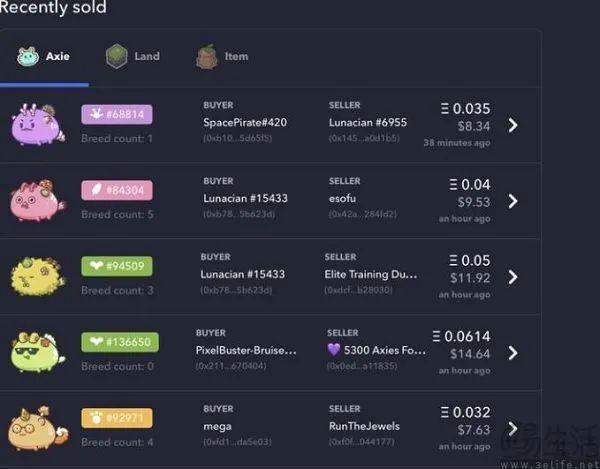Viewport: 600px width, 469px height.
Task: Click the orange #92971 ID badge
Action: click(x=117, y=418)
